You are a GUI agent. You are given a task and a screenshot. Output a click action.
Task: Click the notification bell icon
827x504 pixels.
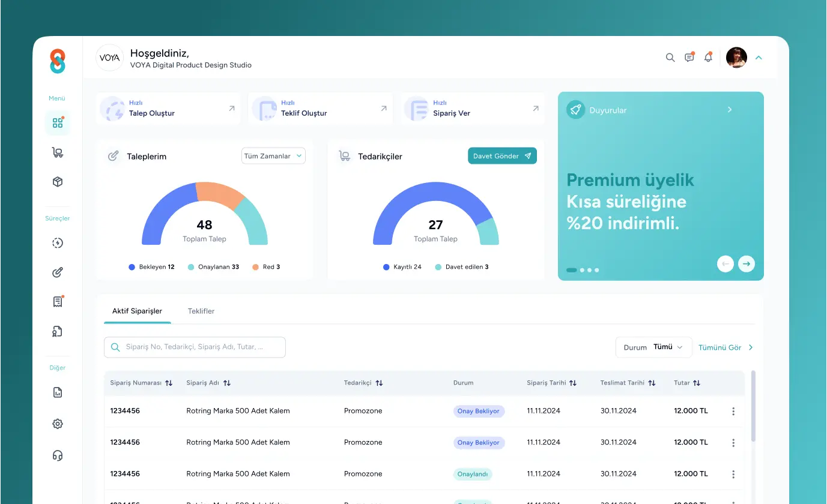pos(708,58)
